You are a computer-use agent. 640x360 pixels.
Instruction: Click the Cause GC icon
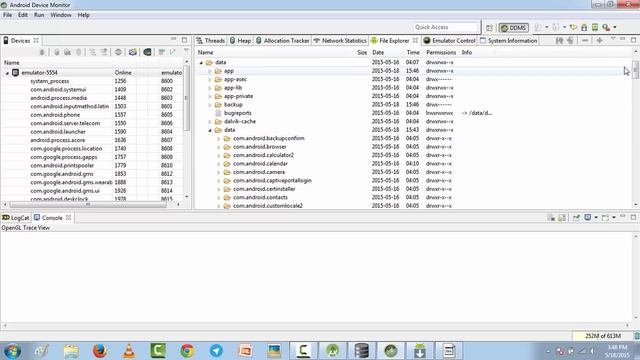[78, 52]
